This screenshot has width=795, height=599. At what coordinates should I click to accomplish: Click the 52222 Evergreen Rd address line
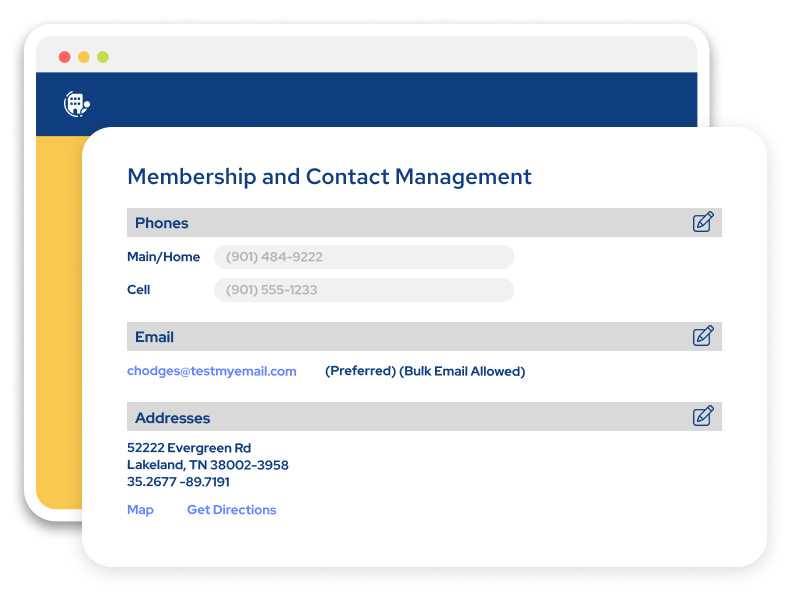point(189,448)
